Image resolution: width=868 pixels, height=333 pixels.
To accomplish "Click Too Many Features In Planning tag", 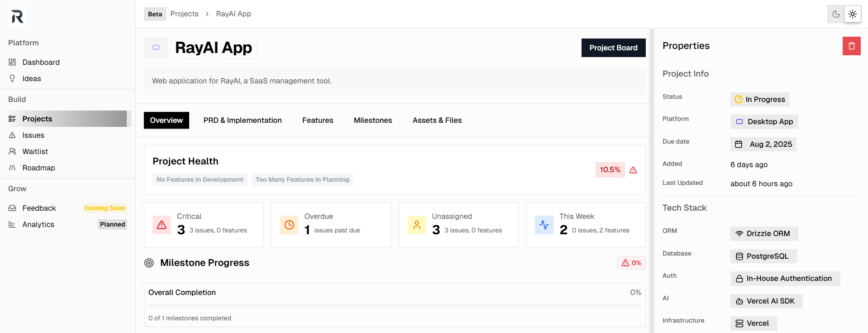I will click(302, 179).
